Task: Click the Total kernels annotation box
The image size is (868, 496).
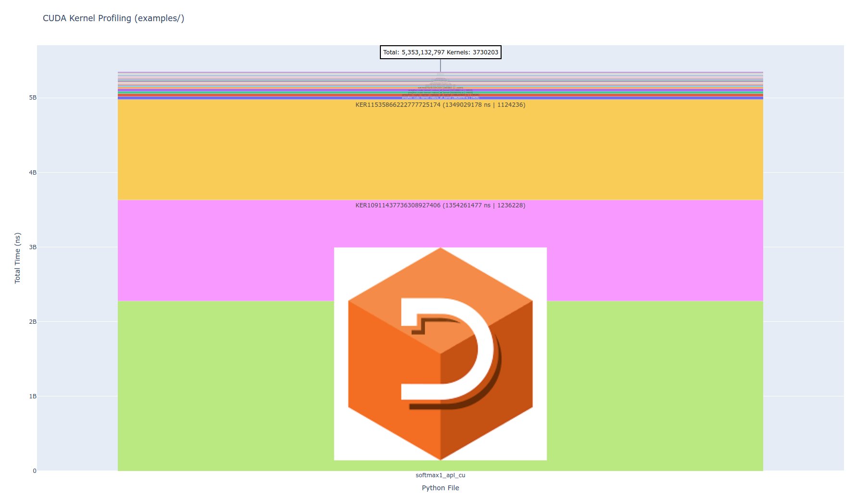Action: tap(440, 52)
